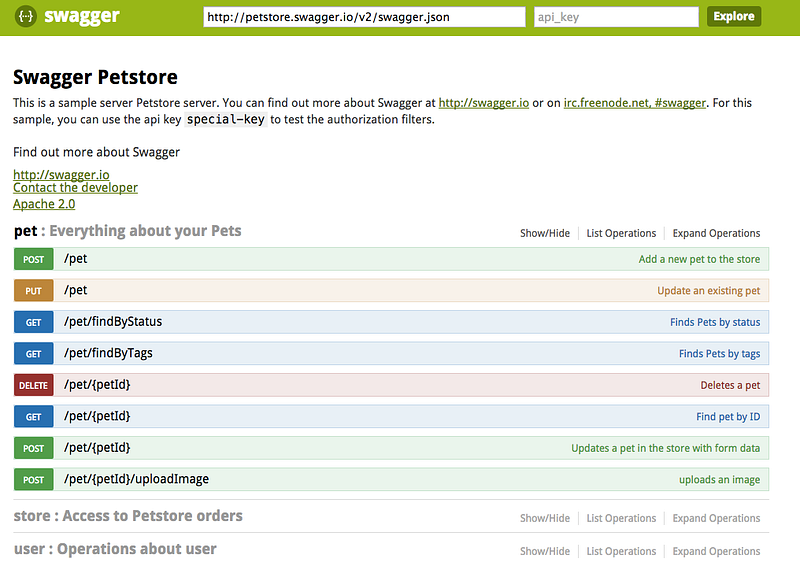This screenshot has height=565, width=800.
Task: Expand the /pet/findByStatus path
Action: click(113, 322)
